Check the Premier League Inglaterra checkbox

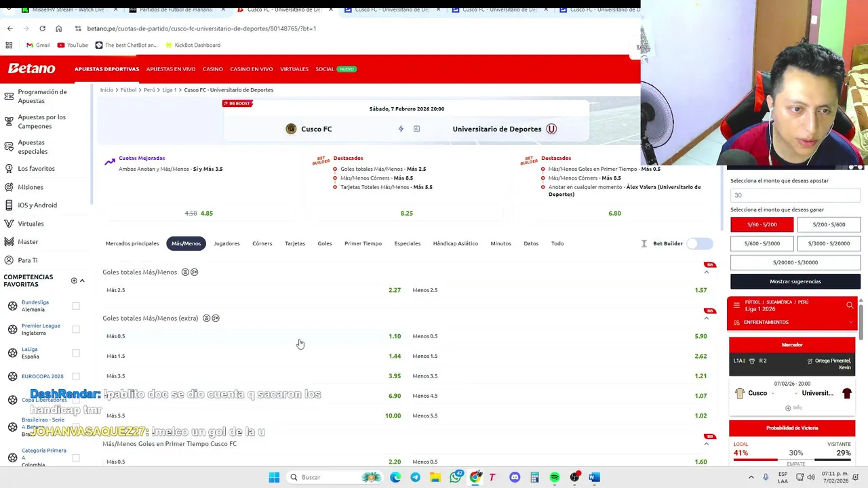pos(76,329)
